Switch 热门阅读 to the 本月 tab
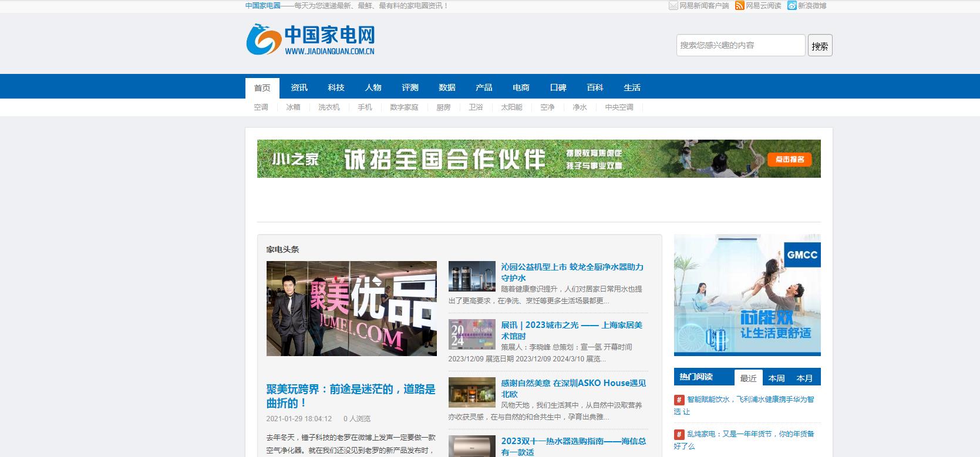980x457 pixels. 805,378
